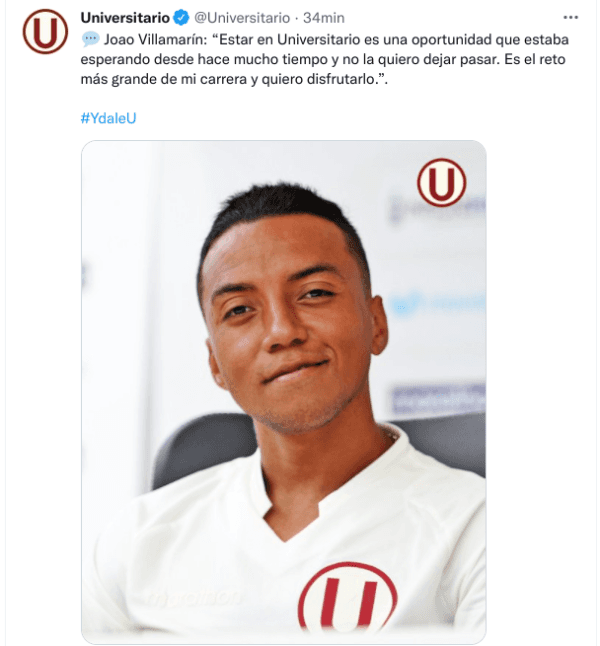Image resolution: width=600 pixels, height=646 pixels.
Task: Click blurred Twitter bird logo in background
Action: coord(406,305)
